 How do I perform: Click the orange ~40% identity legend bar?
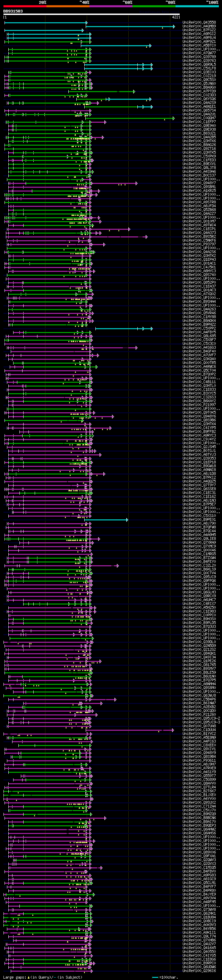(x=68, y=6)
